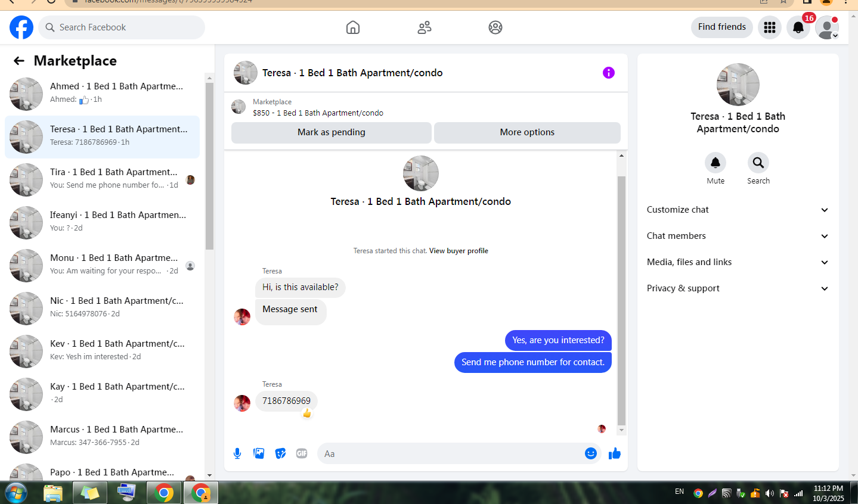858x504 pixels.
Task: Open the taskbar clock showing 11:12 PM
Action: (x=829, y=493)
